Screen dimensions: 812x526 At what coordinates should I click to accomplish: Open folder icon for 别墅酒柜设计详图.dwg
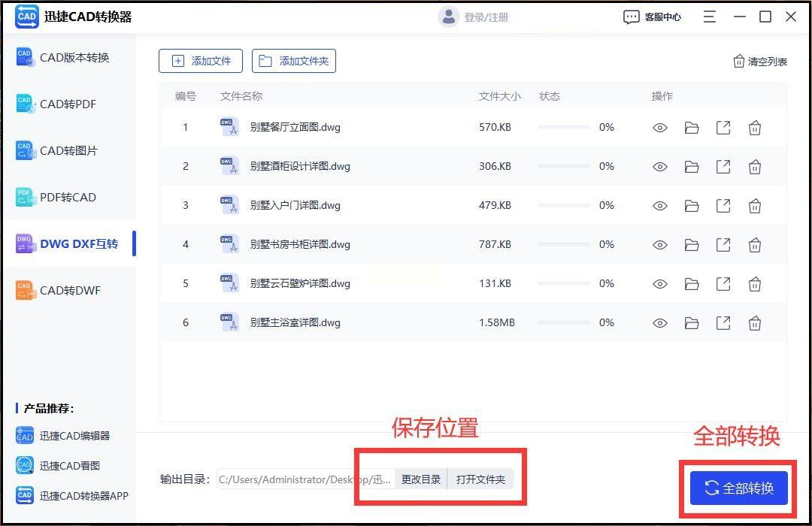click(x=692, y=167)
